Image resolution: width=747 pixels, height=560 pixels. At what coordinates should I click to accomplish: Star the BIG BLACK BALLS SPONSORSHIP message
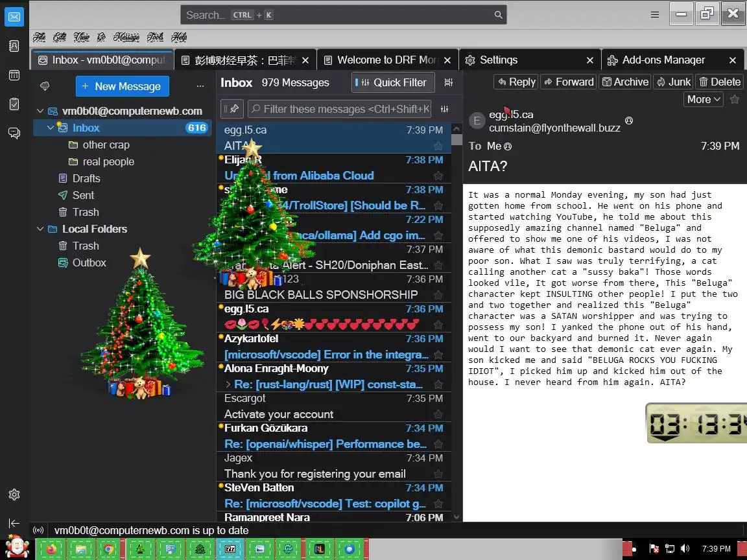pyautogui.click(x=438, y=295)
